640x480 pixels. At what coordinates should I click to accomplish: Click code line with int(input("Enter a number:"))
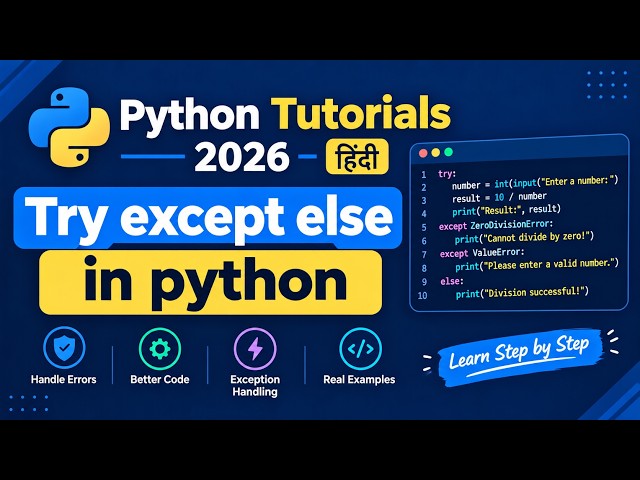535,183
